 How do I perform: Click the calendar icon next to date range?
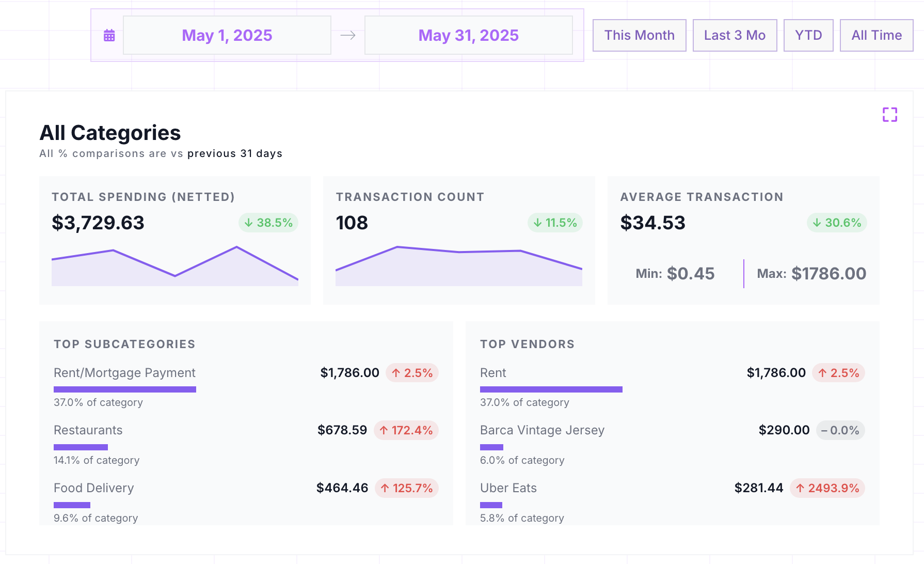(x=109, y=35)
